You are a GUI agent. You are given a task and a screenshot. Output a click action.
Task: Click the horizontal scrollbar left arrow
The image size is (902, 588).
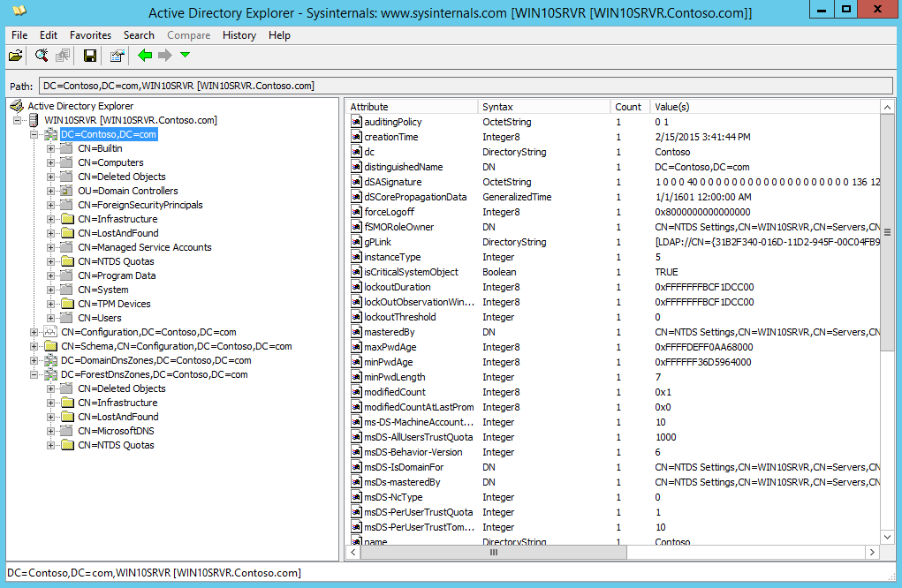[x=353, y=553]
